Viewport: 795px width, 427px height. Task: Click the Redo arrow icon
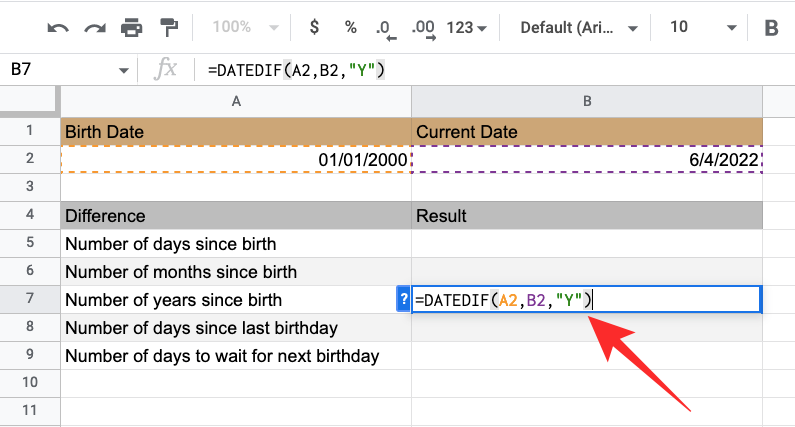(94, 27)
